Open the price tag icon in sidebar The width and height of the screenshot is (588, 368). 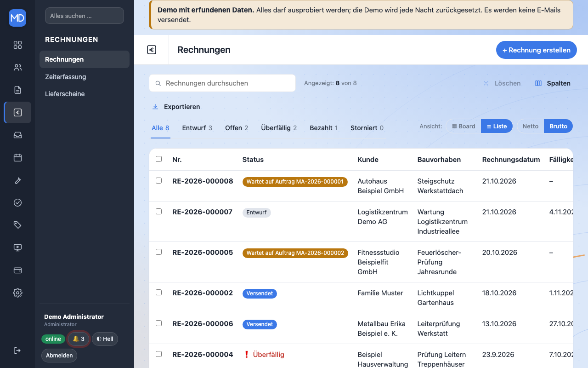tap(17, 225)
